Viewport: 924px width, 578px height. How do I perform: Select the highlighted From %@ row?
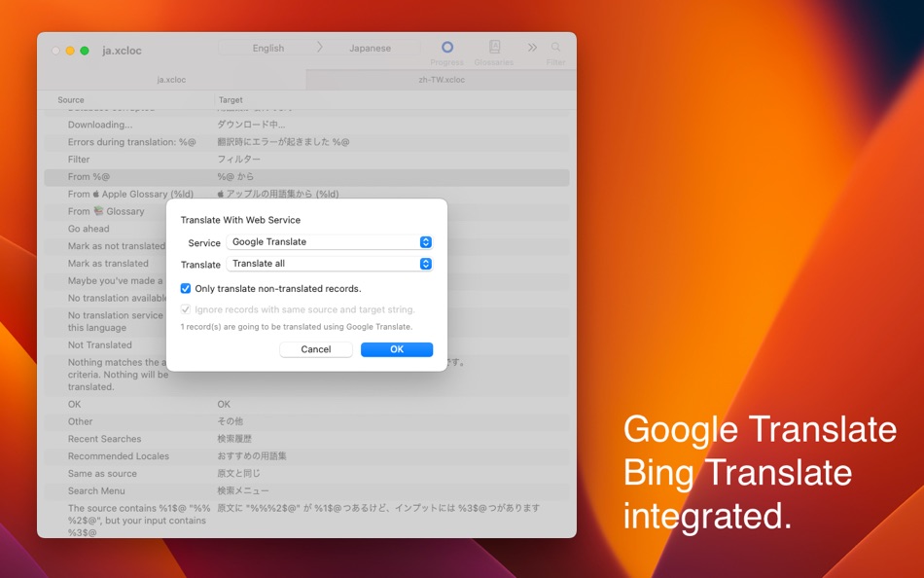pos(306,177)
